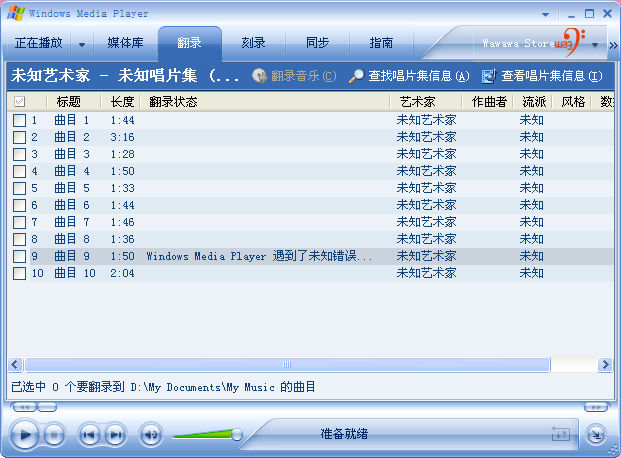Click the 翻录状态 column header
Screen dimensions: 621x458
pos(265,102)
